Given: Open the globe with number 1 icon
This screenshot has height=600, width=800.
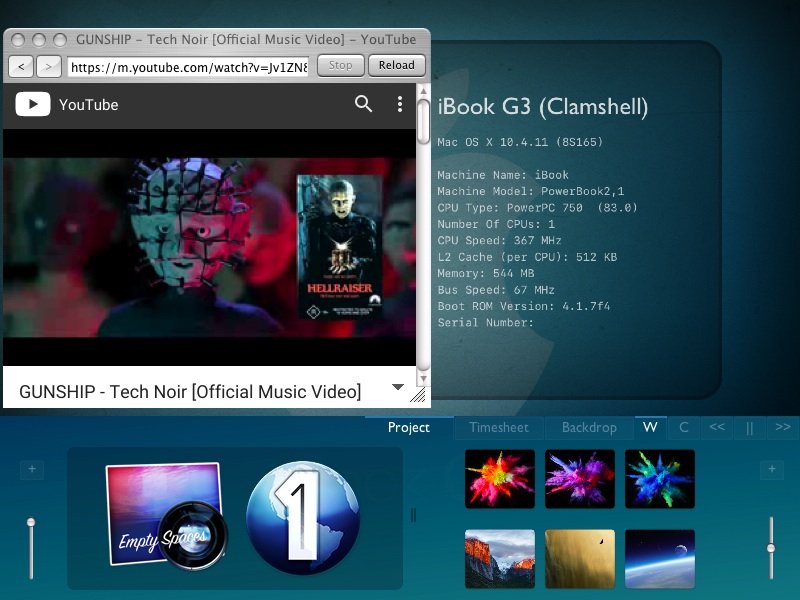Looking at the screenshot, I should tap(303, 517).
